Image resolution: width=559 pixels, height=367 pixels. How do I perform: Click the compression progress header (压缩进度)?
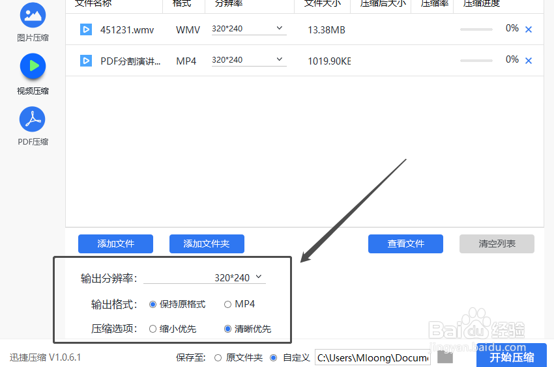point(481,4)
